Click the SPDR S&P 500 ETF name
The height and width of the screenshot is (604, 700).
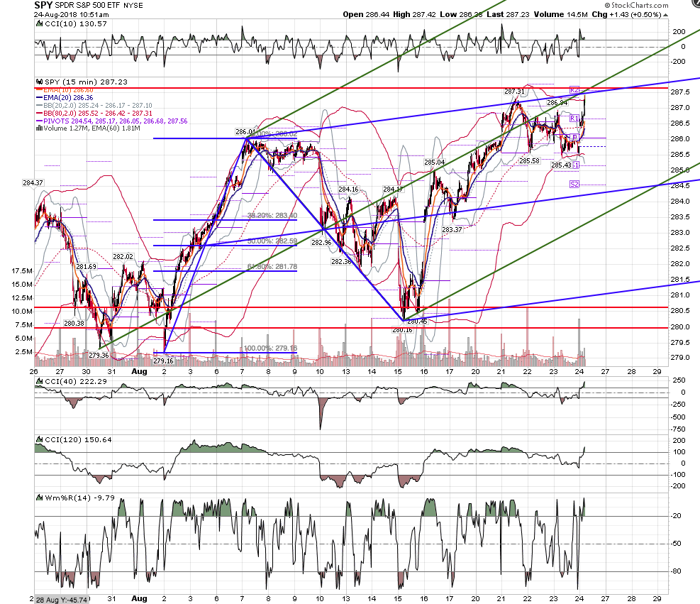(87, 6)
